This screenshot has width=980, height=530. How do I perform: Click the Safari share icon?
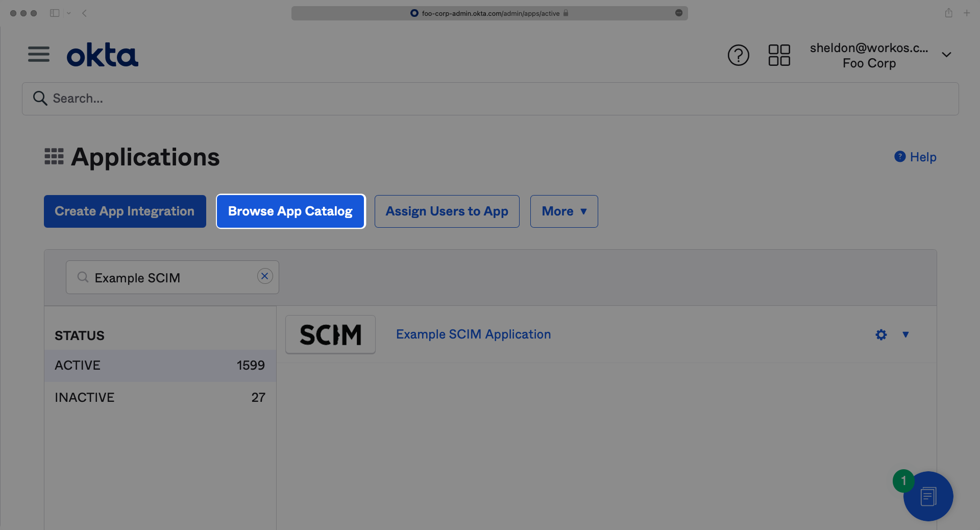(948, 13)
